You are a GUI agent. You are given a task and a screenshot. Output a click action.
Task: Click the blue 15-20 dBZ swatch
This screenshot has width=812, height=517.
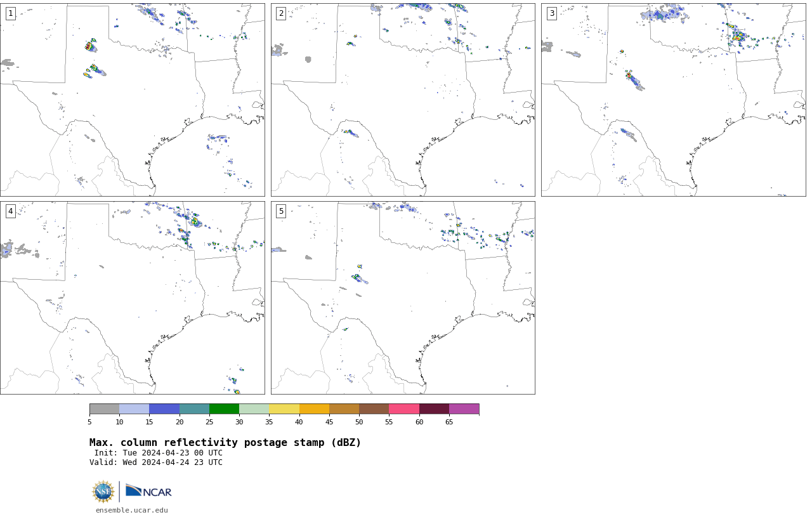coord(164,409)
